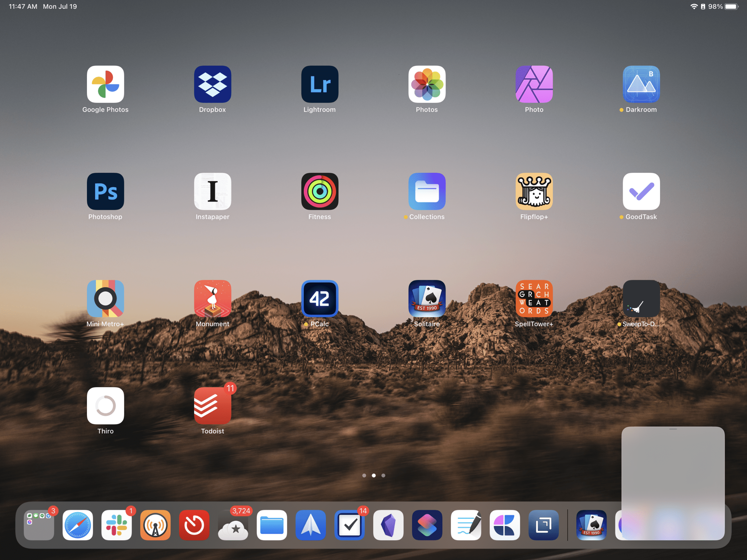Open the Photoshop app
747x560 pixels.
coord(105,191)
